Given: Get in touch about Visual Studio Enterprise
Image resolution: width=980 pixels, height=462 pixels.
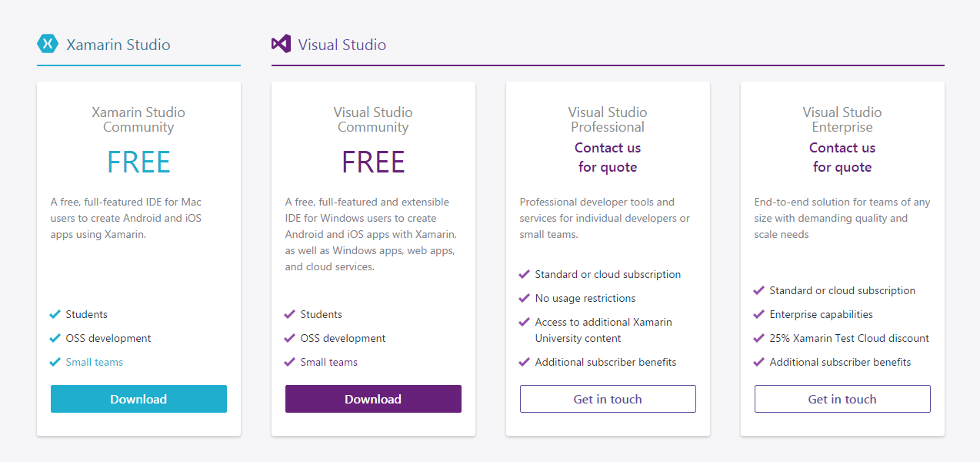Looking at the screenshot, I should point(842,399).
